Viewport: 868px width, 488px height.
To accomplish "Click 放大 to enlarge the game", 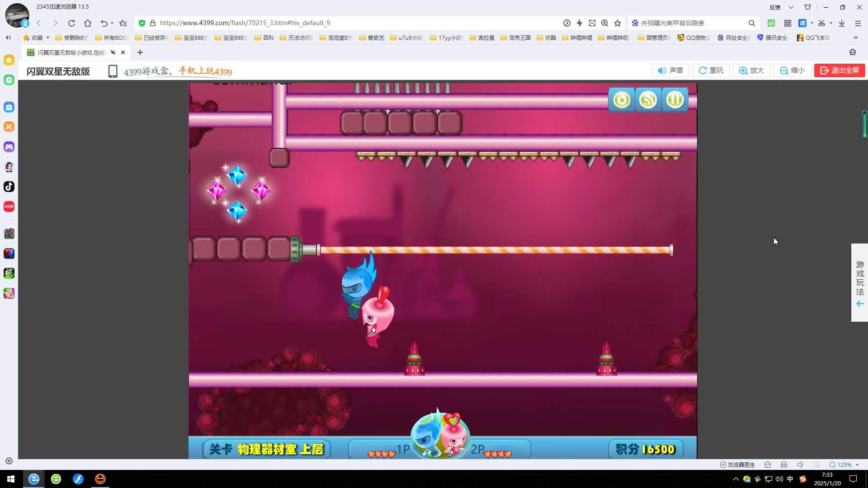I will (x=751, y=70).
